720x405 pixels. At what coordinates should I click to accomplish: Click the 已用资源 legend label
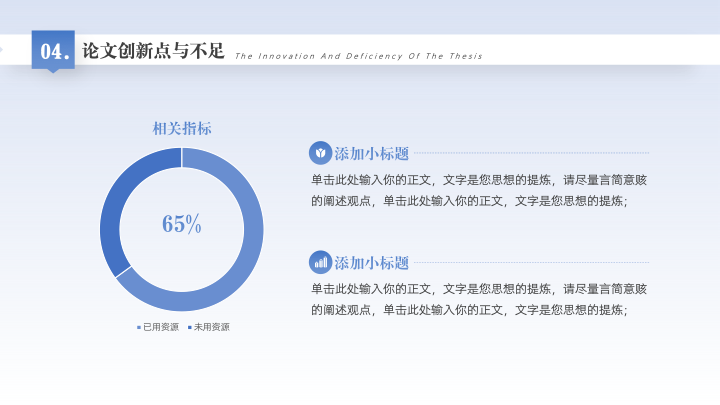point(161,327)
